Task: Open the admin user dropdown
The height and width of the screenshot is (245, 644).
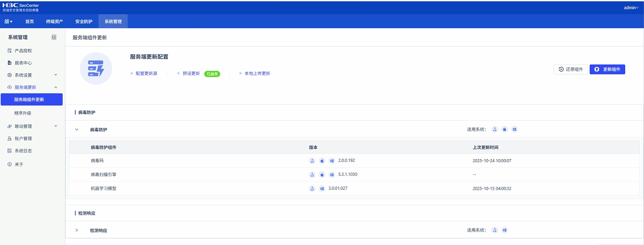Action: [631, 8]
